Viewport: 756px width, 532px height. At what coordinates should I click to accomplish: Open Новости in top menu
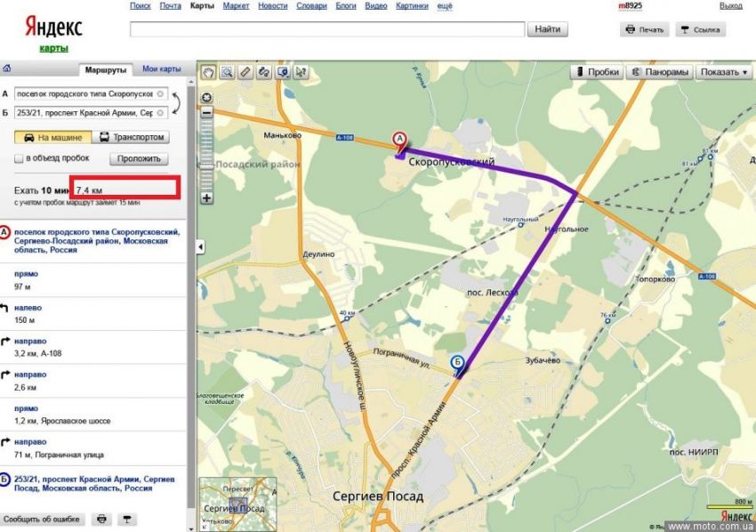click(x=273, y=6)
